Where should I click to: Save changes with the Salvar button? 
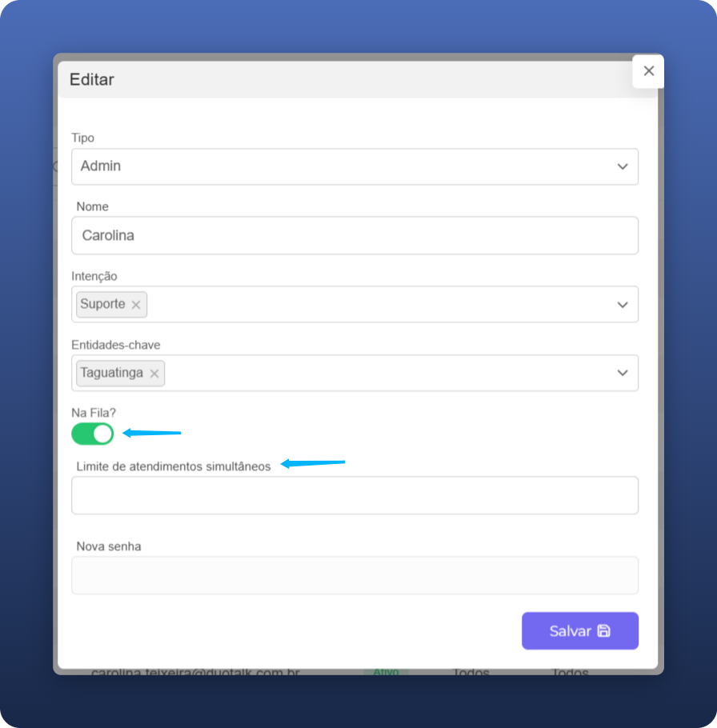(x=580, y=630)
